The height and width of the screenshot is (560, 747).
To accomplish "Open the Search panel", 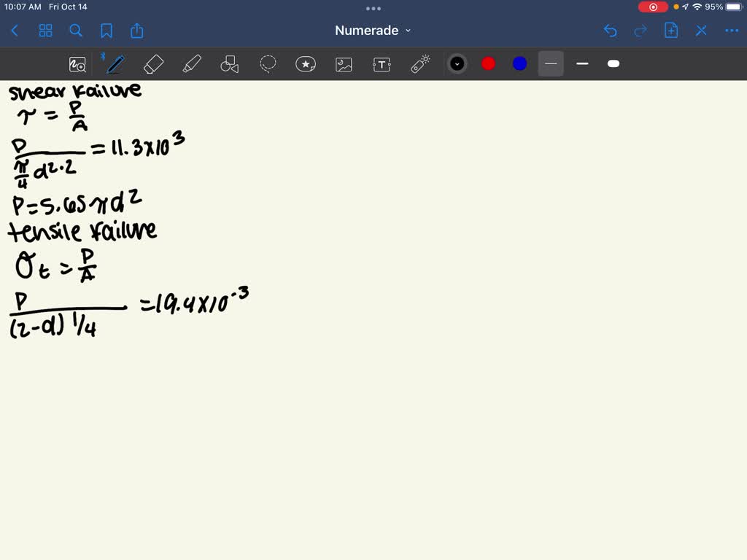I will 76,31.
